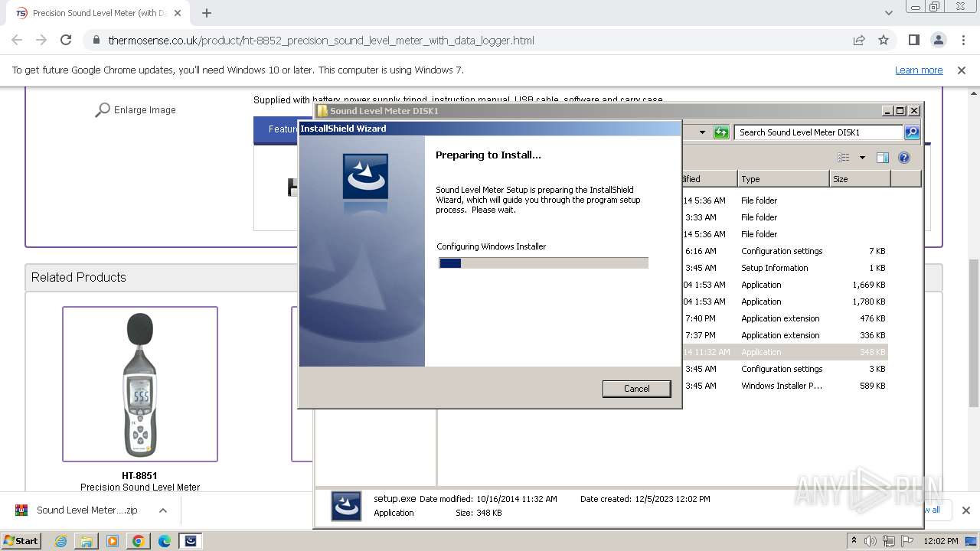This screenshot has height=551, width=980.
Task: Click the refresh icon in Explorer address bar
Action: coord(721,132)
